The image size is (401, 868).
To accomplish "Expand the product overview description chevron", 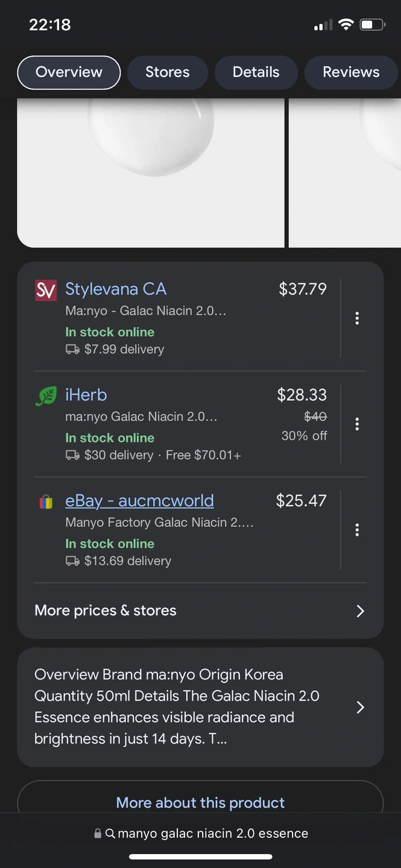I will (360, 707).
